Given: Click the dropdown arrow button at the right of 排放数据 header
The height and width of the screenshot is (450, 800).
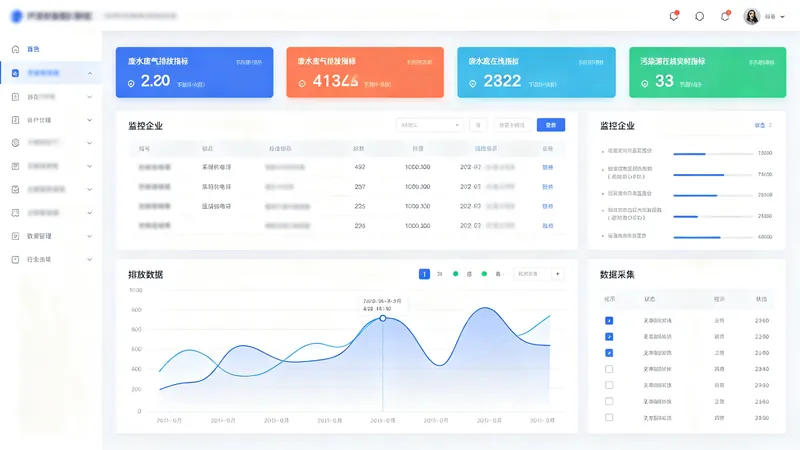Looking at the screenshot, I should tap(558, 274).
